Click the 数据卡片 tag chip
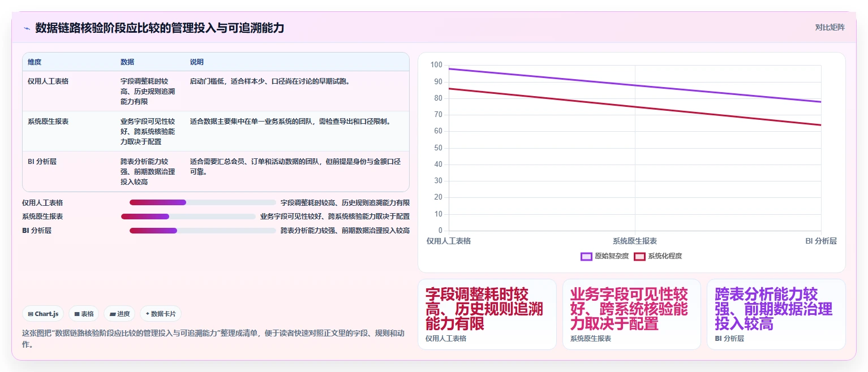 click(161, 314)
